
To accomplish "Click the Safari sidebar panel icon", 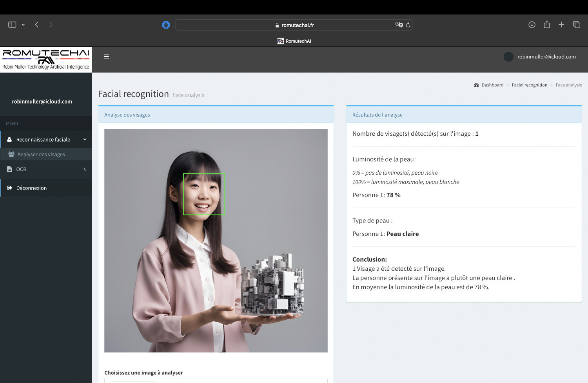I will [12, 25].
